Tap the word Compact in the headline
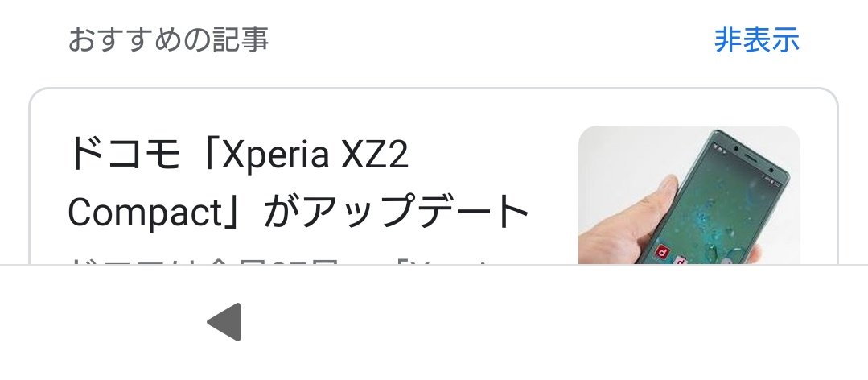Screen dimensions: 868x380 pyautogui.click(x=145, y=214)
